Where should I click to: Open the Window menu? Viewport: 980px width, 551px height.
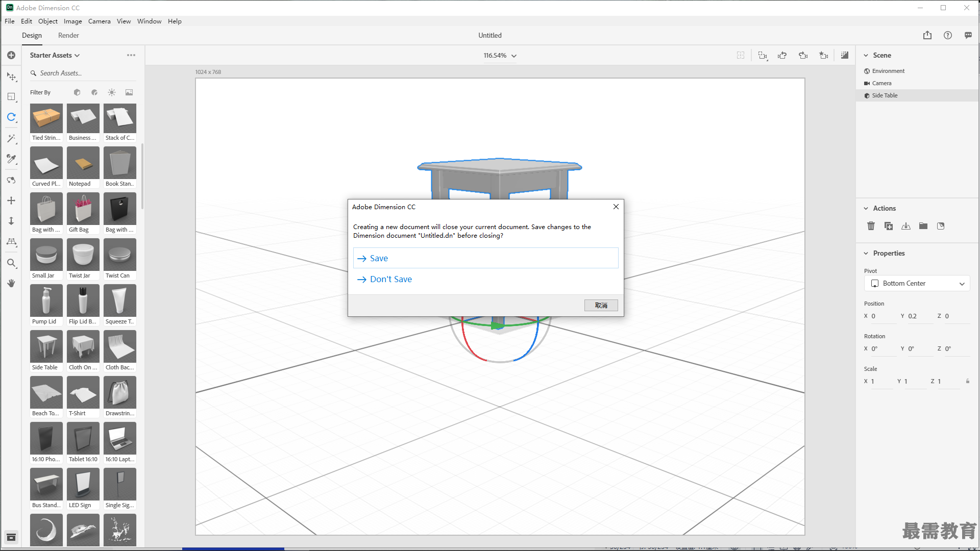click(149, 21)
